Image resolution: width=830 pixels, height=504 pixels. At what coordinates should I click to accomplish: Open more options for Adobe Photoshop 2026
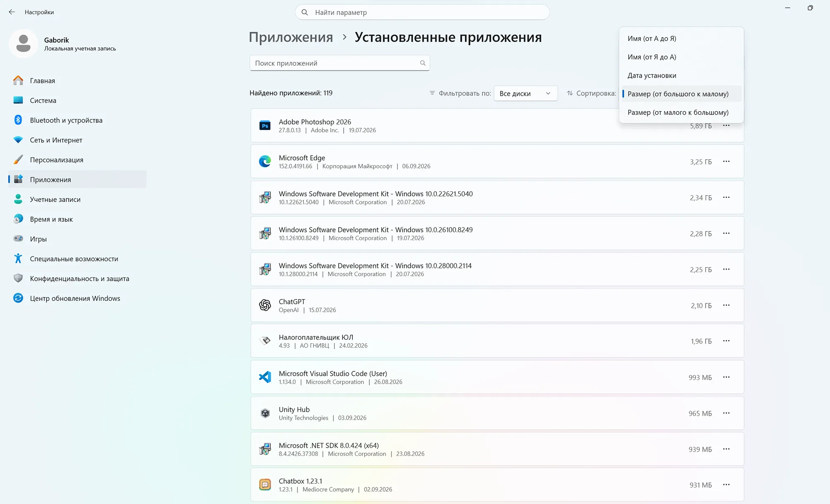726,126
